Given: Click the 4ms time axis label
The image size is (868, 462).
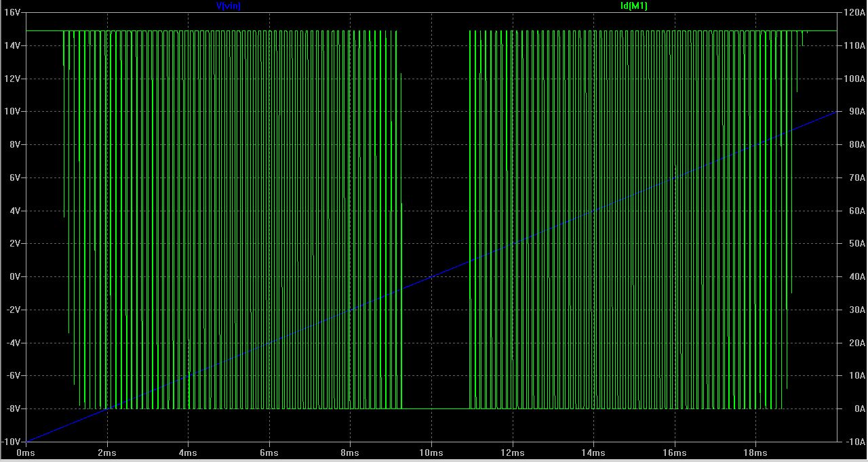Looking at the screenshot, I should (188, 453).
